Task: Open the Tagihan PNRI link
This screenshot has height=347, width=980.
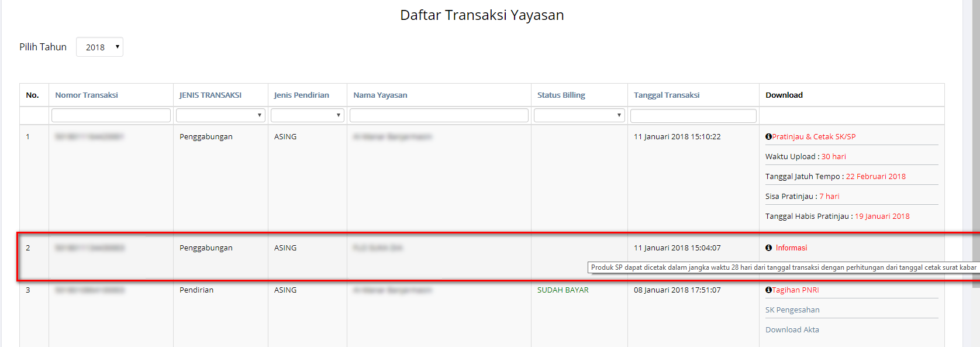Action: click(x=795, y=290)
